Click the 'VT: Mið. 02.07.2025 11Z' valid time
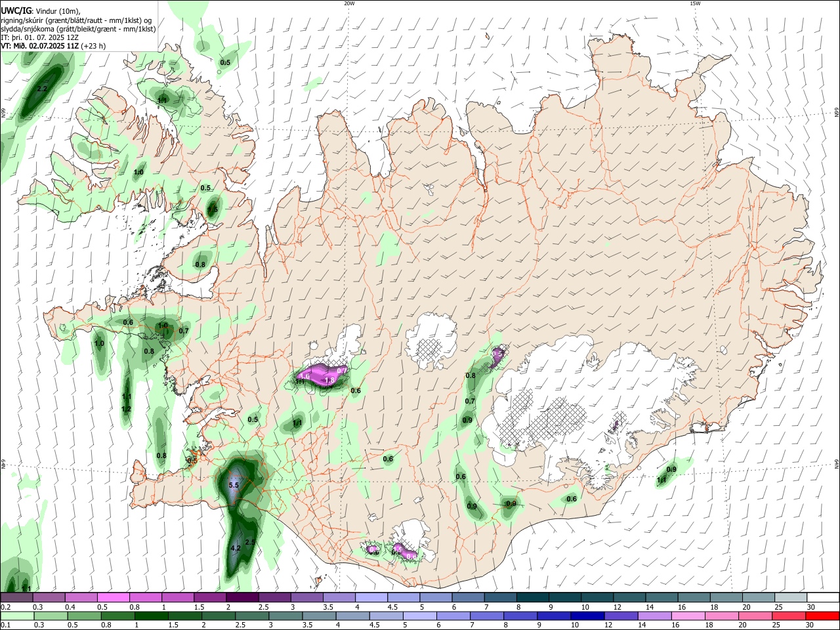The image size is (840, 630). (41, 46)
